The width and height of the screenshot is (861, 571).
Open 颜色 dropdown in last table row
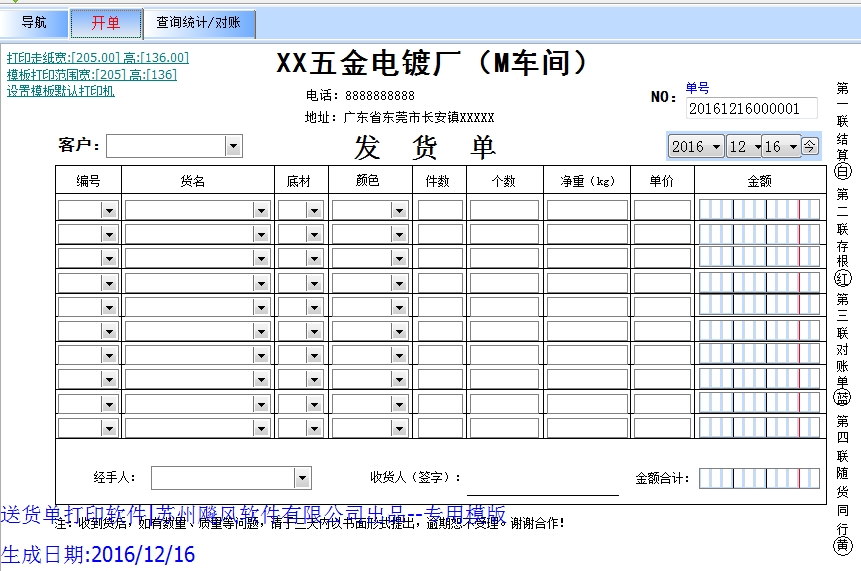pyautogui.click(x=399, y=428)
